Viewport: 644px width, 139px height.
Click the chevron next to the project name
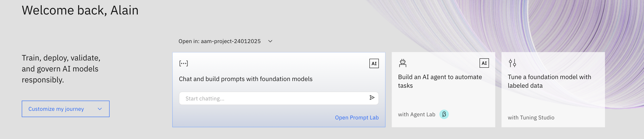tap(270, 41)
